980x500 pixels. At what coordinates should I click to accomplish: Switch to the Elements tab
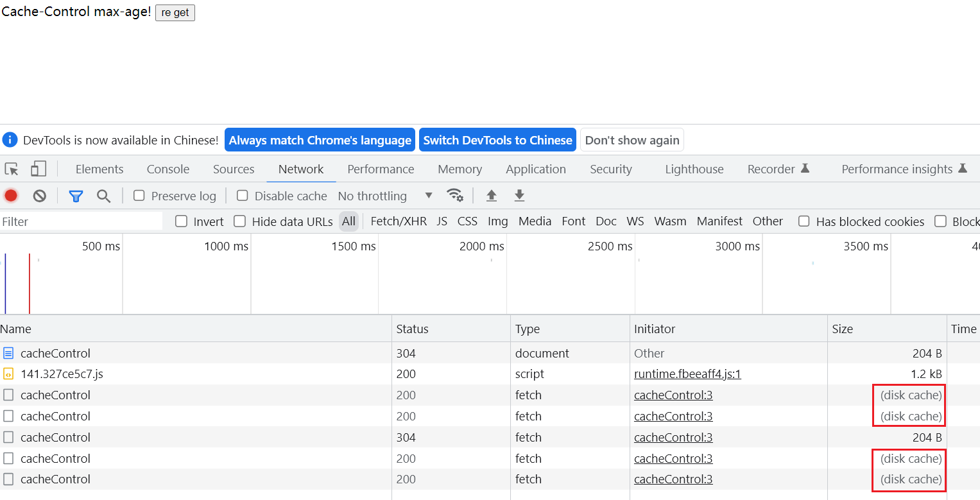(x=99, y=169)
